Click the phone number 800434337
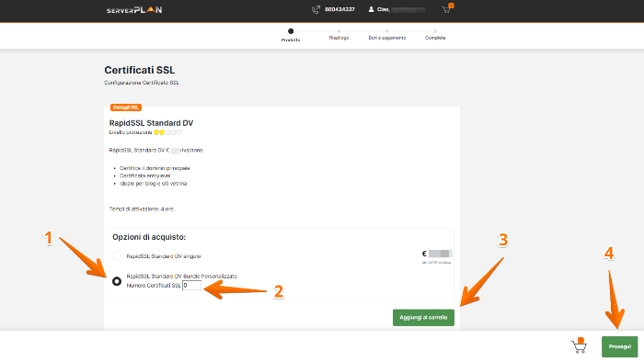The width and height of the screenshot is (644, 362). coord(339,9)
